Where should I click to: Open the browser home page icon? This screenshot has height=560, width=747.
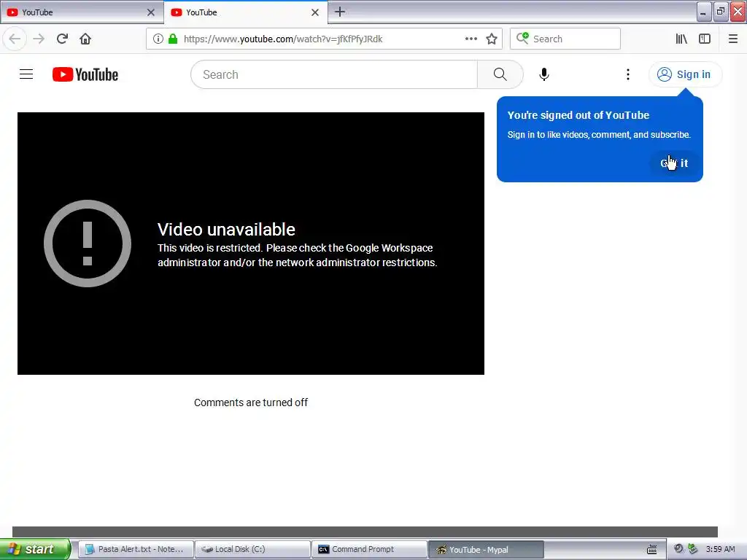coord(85,39)
